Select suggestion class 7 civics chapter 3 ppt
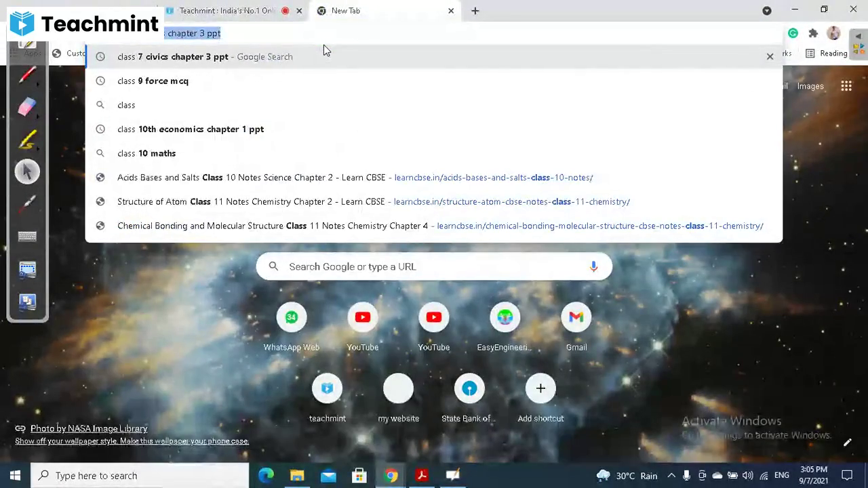This screenshot has width=868, height=488. (434, 57)
